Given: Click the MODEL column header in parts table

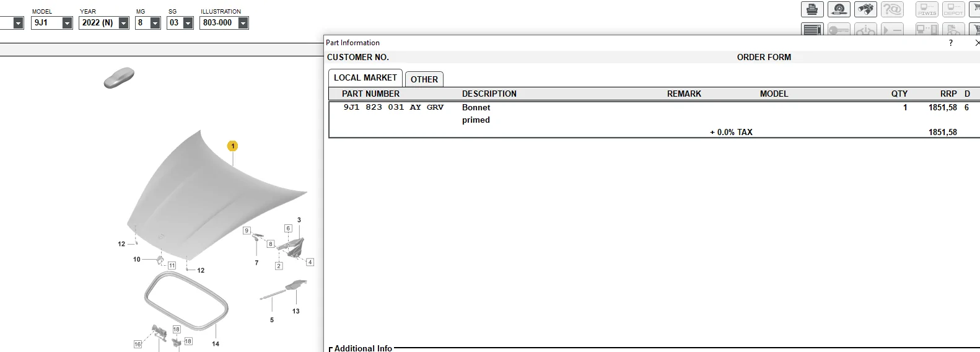Looking at the screenshot, I should 774,94.
